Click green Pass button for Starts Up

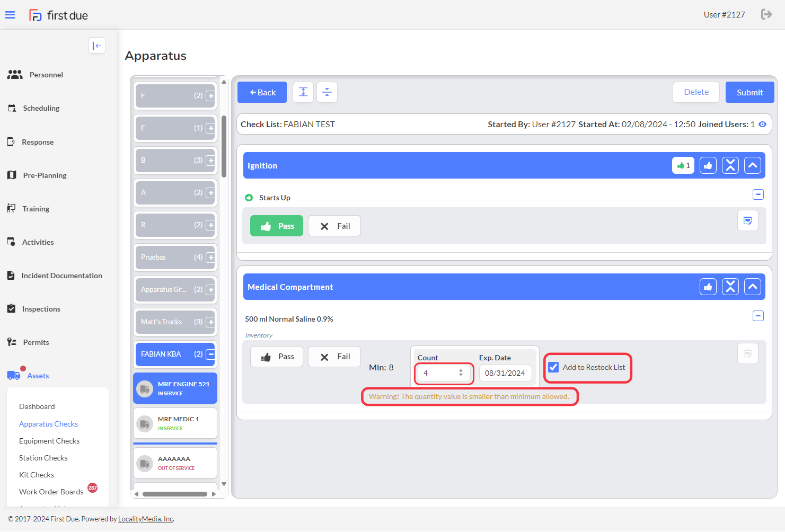277,226
